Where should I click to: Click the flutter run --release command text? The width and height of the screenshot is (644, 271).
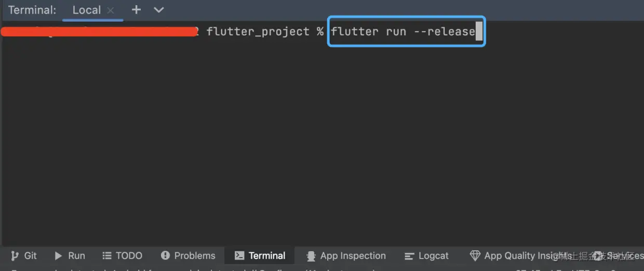tap(403, 32)
